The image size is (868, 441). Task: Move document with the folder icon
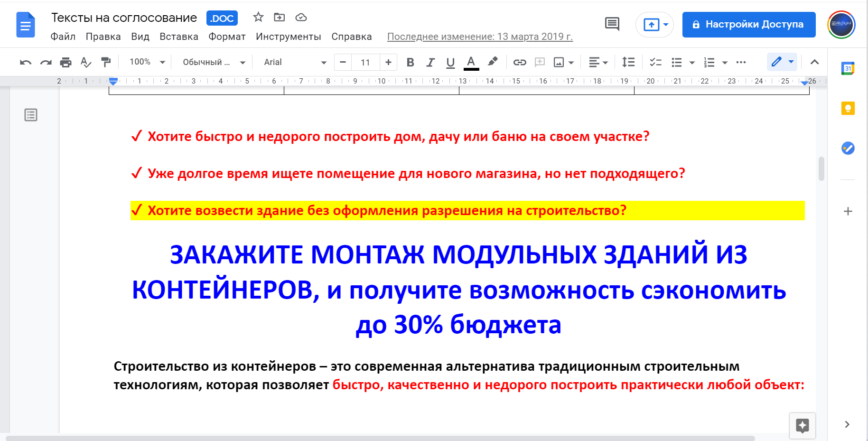pos(280,18)
